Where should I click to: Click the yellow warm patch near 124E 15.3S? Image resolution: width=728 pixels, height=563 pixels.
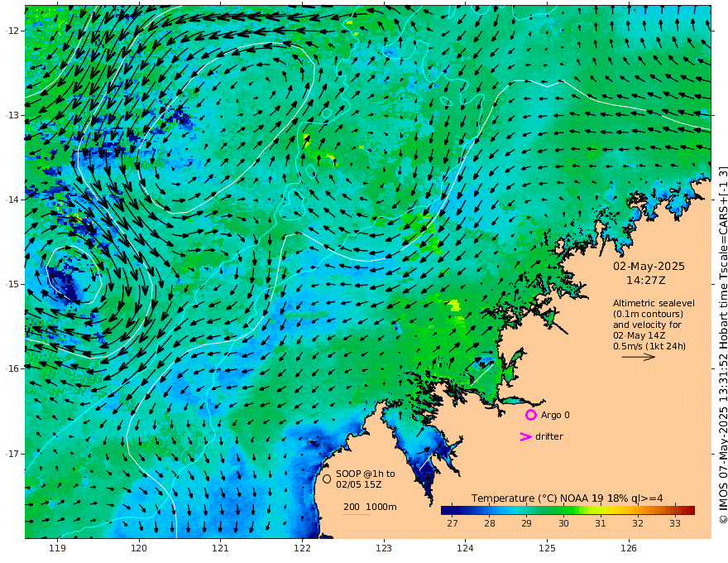click(453, 306)
